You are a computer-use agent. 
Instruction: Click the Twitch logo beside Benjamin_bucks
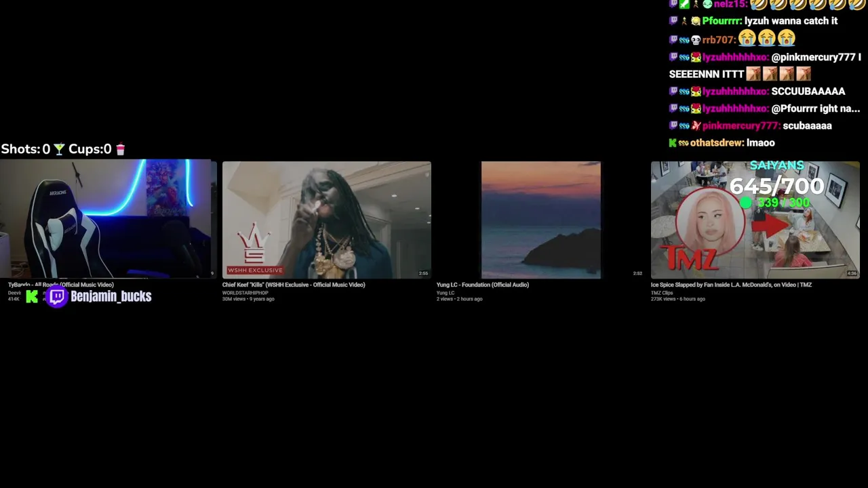(x=57, y=296)
